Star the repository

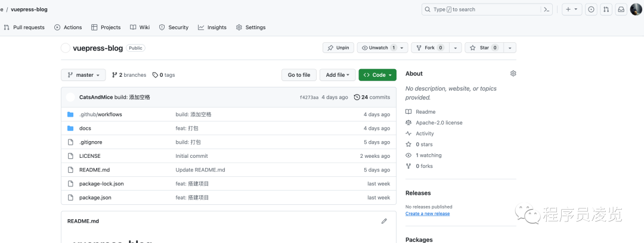tap(484, 48)
